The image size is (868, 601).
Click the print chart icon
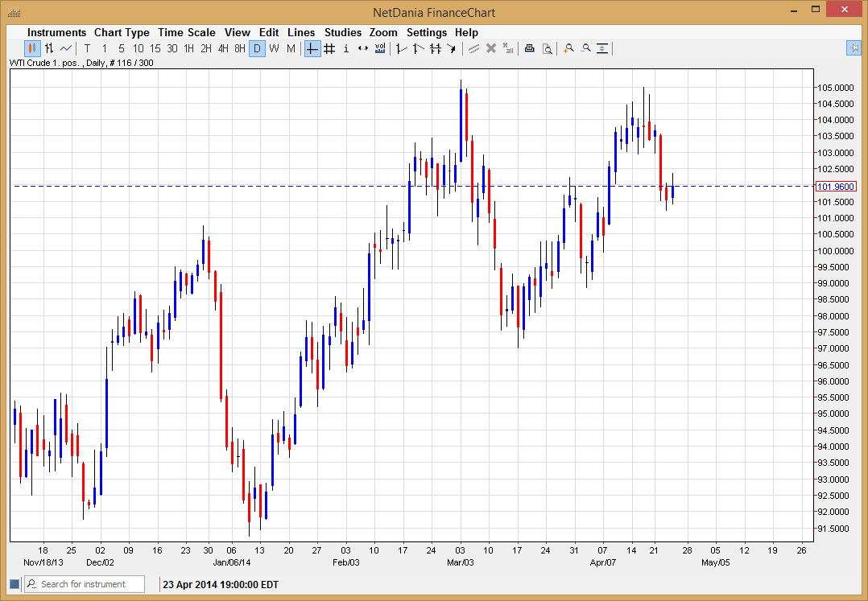pyautogui.click(x=530, y=48)
